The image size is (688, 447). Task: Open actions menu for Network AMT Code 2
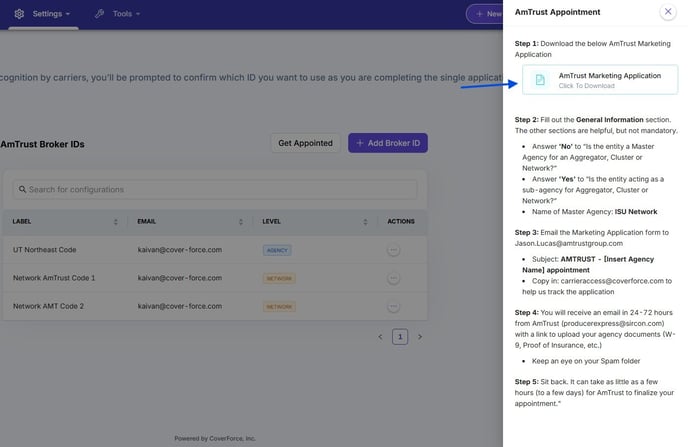click(x=393, y=306)
